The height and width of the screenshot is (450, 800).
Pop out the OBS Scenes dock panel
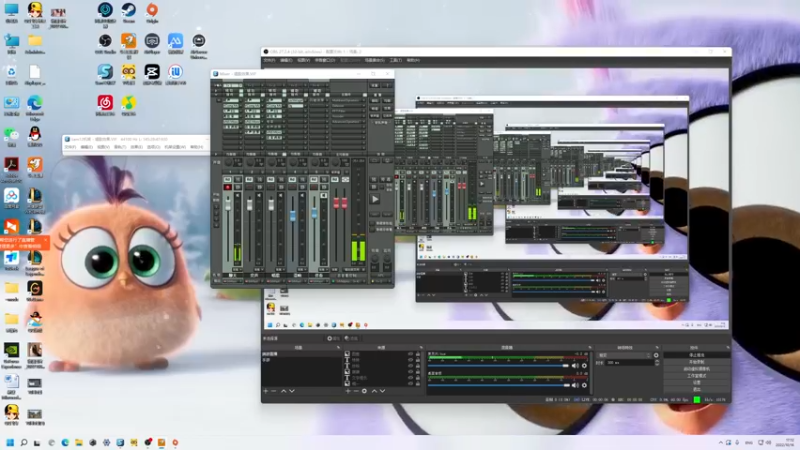pos(338,347)
